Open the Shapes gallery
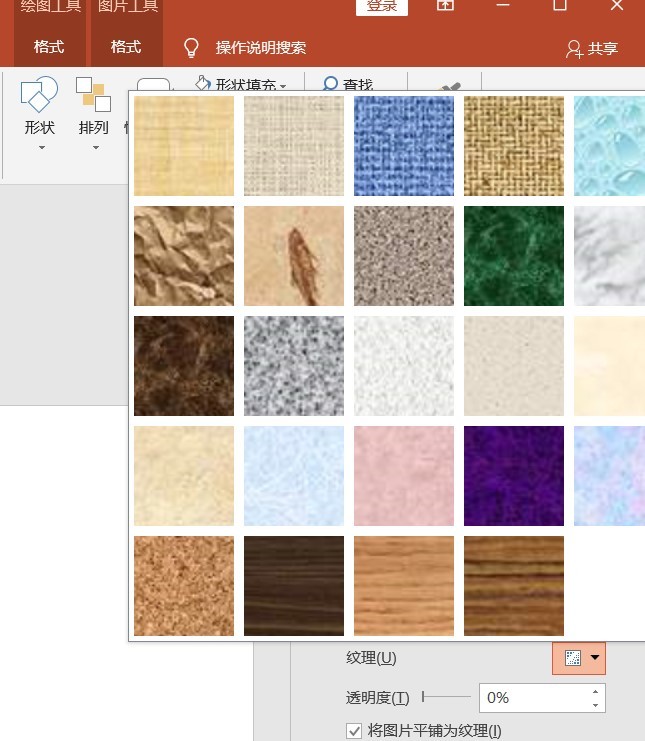This screenshot has height=741, width=645. (x=40, y=115)
